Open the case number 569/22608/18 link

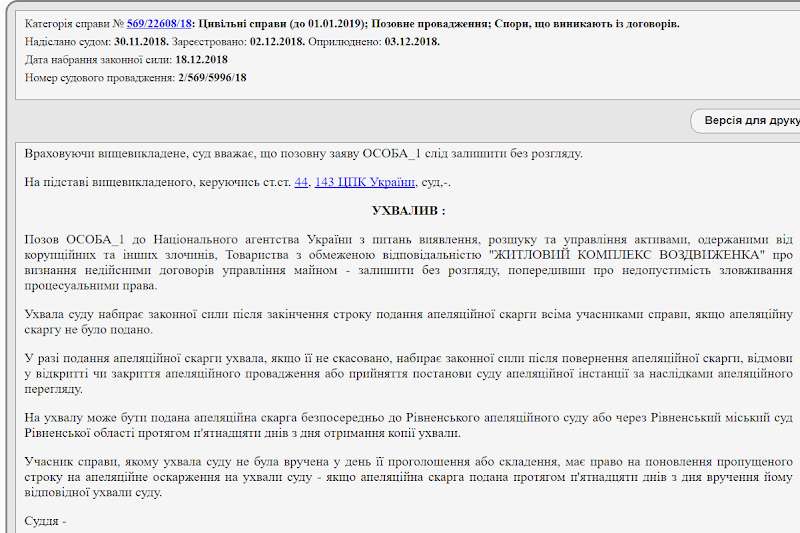(159, 23)
